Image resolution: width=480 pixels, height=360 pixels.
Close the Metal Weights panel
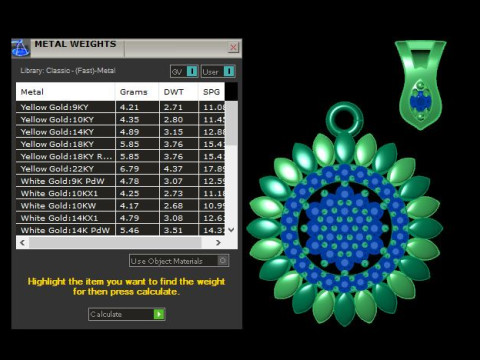[x=233, y=47]
